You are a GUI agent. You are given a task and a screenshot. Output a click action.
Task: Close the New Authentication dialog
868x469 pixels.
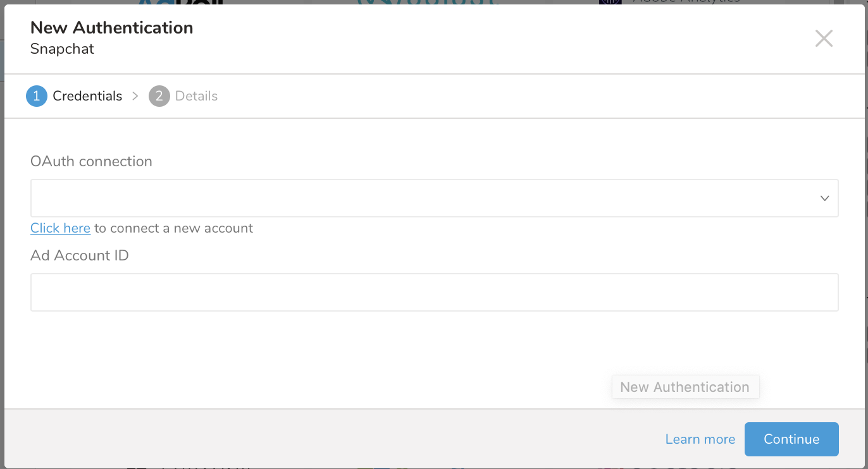click(824, 39)
